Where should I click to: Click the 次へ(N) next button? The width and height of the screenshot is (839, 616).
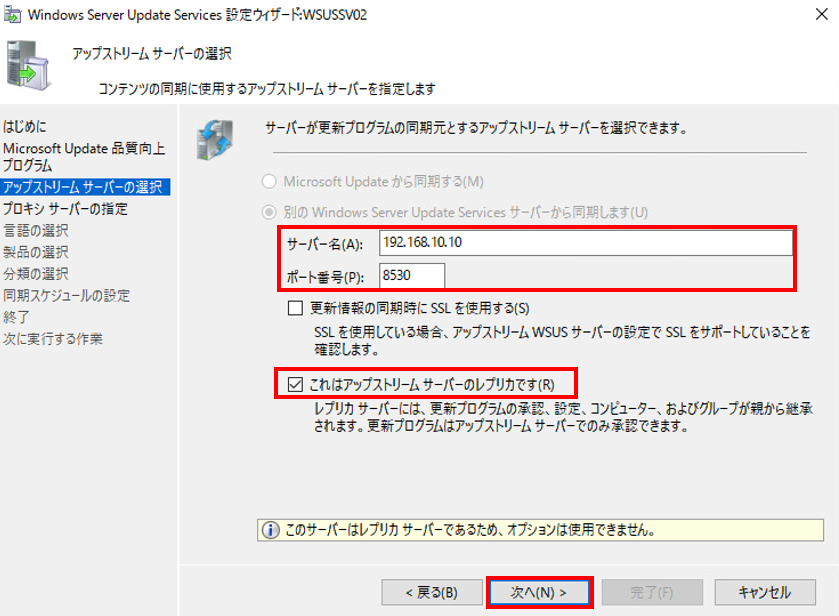[539, 592]
